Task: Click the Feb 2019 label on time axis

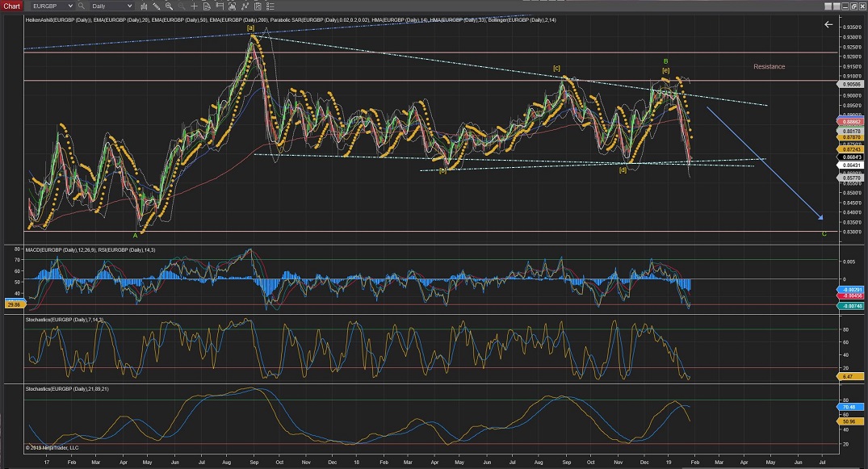Action: tap(694, 463)
